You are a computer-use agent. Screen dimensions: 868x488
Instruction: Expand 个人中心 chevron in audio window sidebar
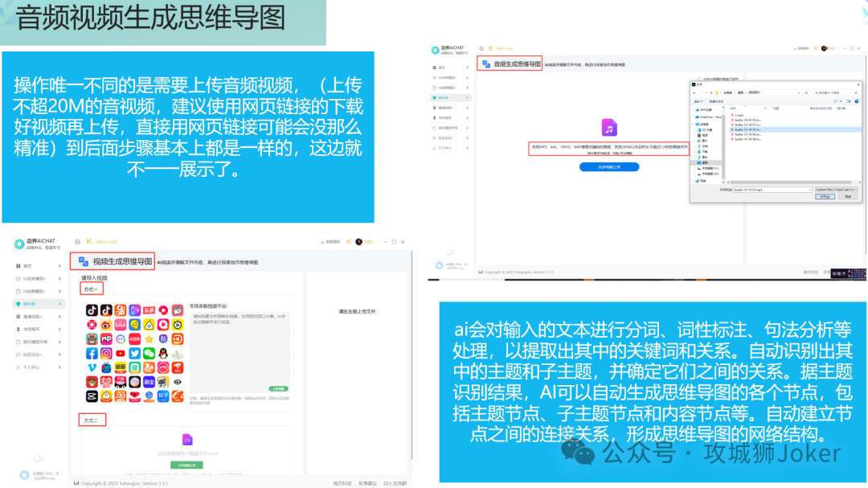pos(467,148)
